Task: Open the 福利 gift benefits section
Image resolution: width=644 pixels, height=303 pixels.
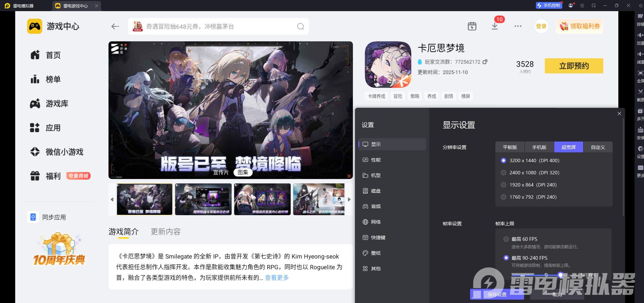Action: coord(46,176)
